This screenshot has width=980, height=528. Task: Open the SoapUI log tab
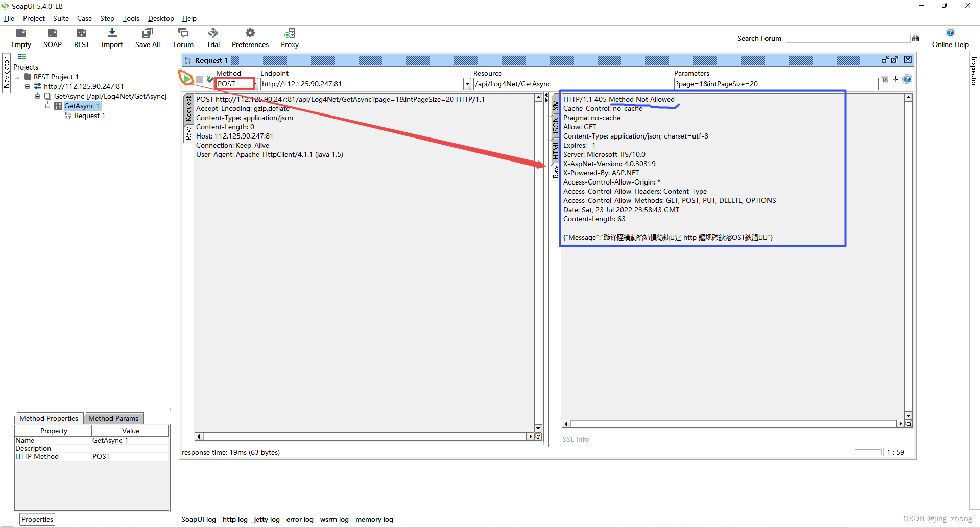pyautogui.click(x=199, y=519)
